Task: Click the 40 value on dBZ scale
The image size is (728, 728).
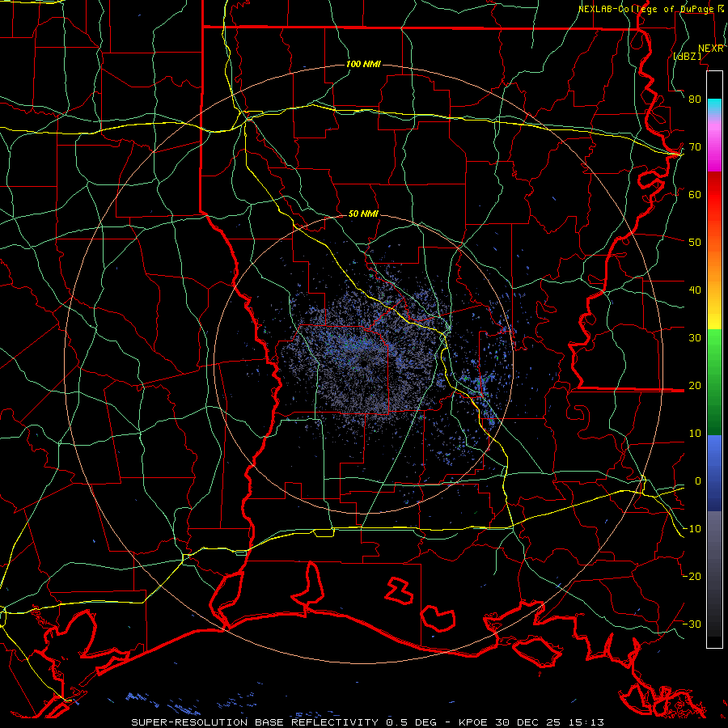Action: 695,290
